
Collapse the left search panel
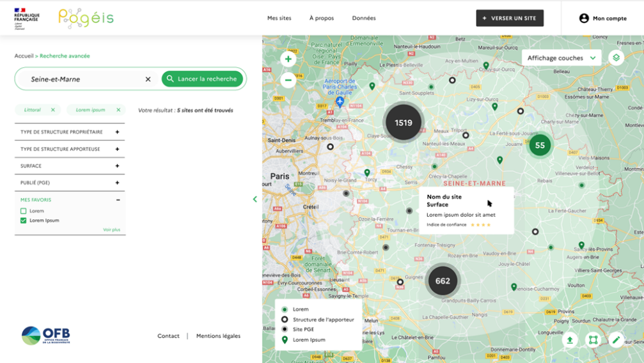click(x=255, y=199)
